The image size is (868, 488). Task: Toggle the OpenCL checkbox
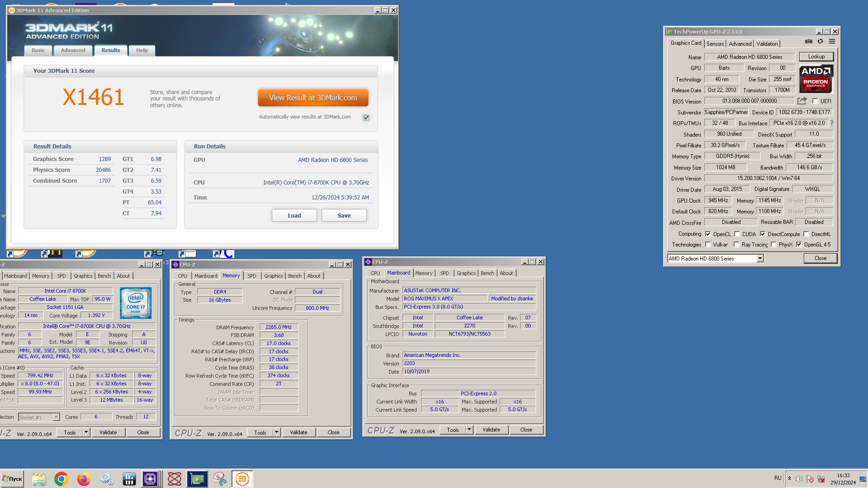[708, 234]
